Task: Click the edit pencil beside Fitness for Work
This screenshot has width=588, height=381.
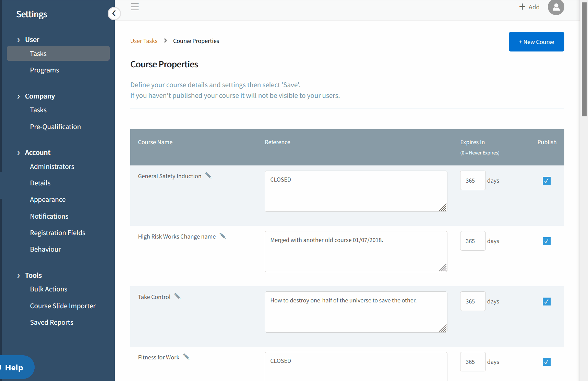Action: click(186, 357)
